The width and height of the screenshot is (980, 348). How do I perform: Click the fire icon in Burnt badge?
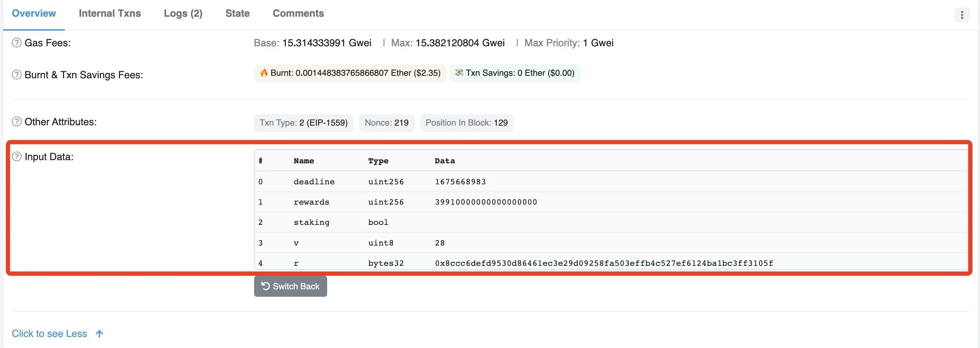coord(264,73)
